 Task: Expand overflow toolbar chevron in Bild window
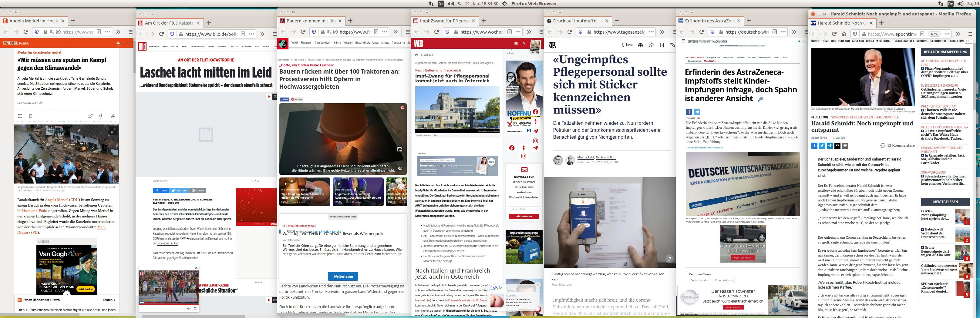(262, 34)
